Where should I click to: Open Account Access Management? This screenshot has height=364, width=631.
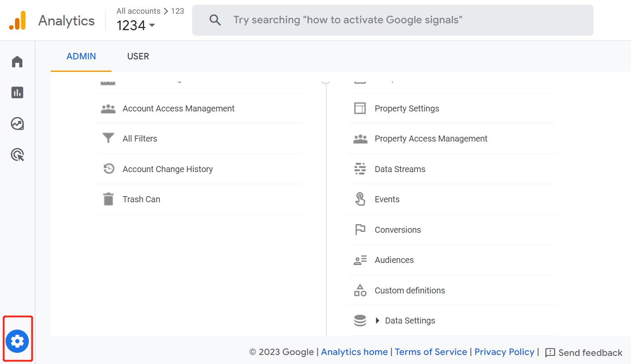[x=178, y=108]
